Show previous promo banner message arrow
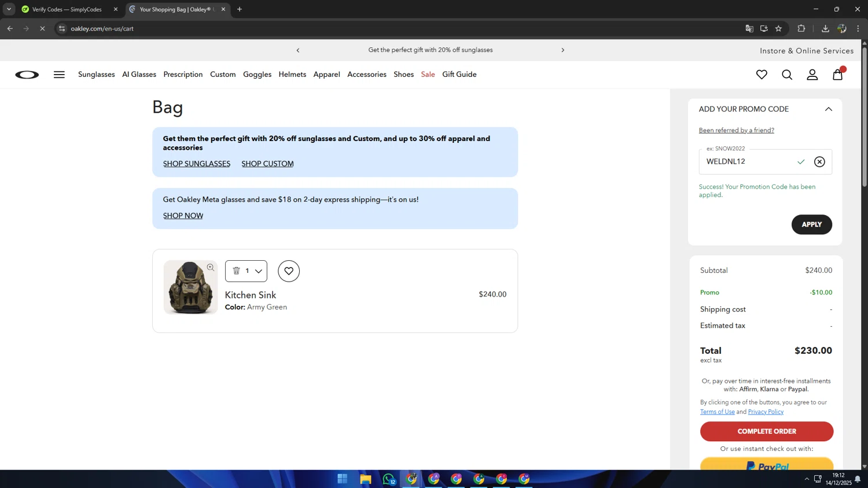This screenshot has width=868, height=488. coord(298,50)
